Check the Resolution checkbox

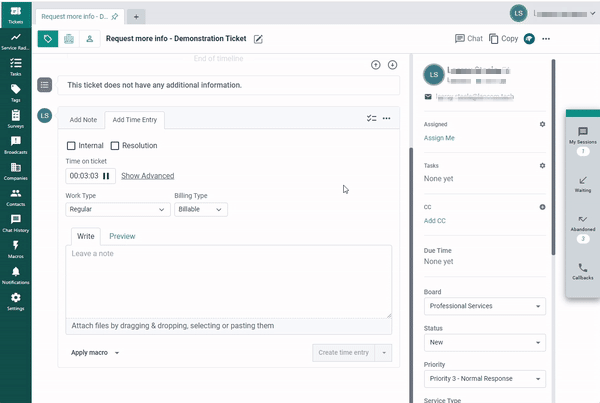(114, 145)
